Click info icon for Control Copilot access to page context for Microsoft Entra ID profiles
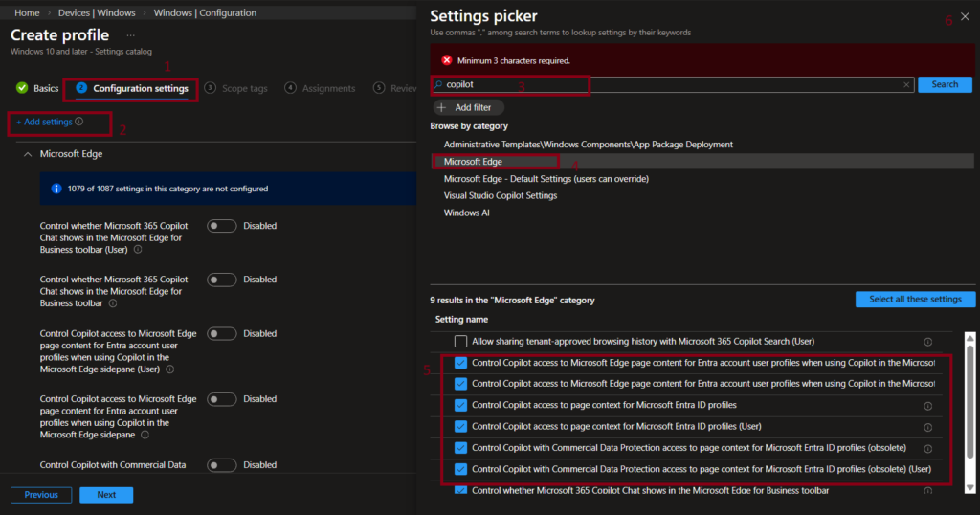 (x=928, y=406)
